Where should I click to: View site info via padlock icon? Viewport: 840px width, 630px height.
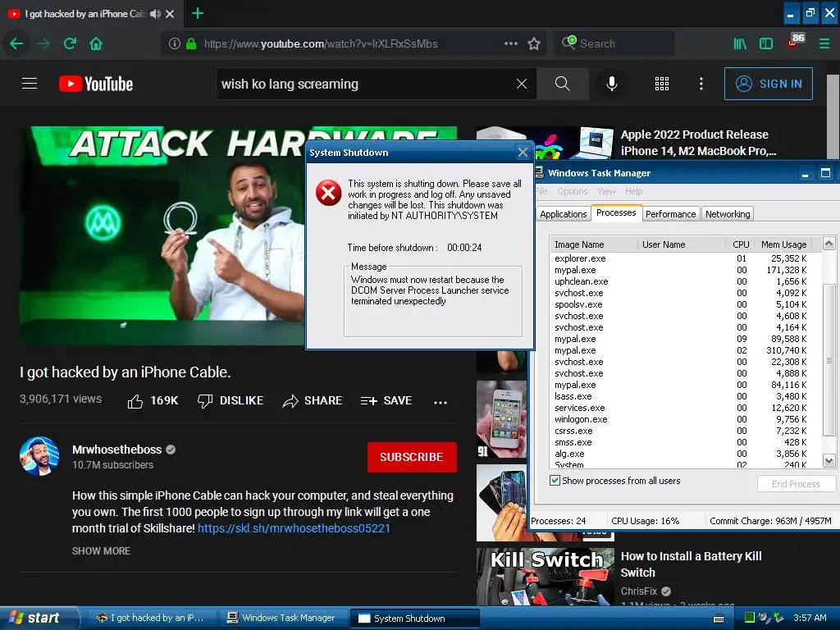click(x=190, y=43)
